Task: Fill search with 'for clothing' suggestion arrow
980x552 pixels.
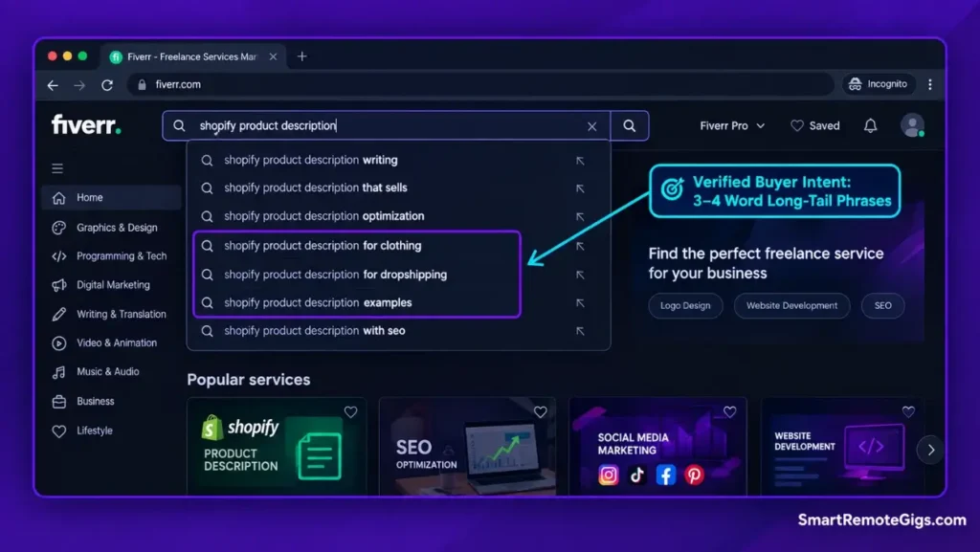Action: 580,246
